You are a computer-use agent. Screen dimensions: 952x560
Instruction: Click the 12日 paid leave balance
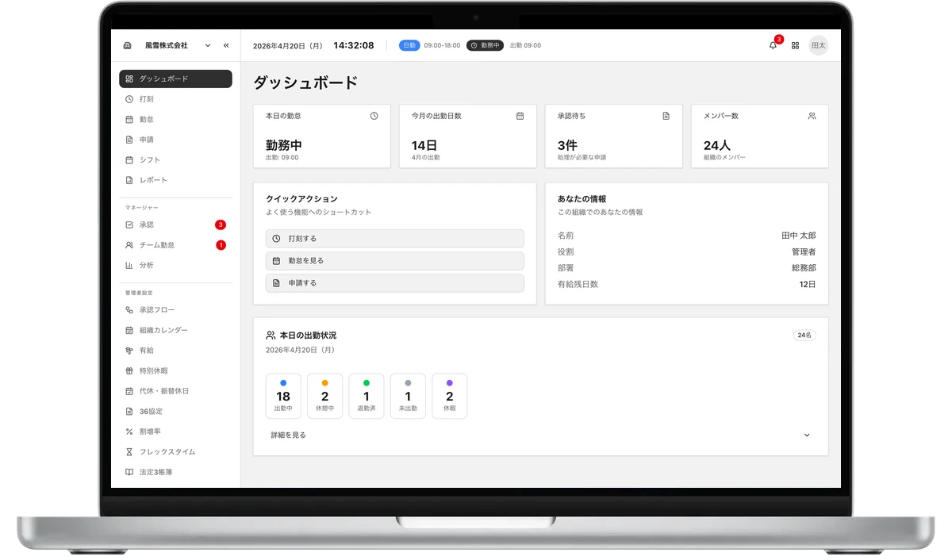coord(808,284)
